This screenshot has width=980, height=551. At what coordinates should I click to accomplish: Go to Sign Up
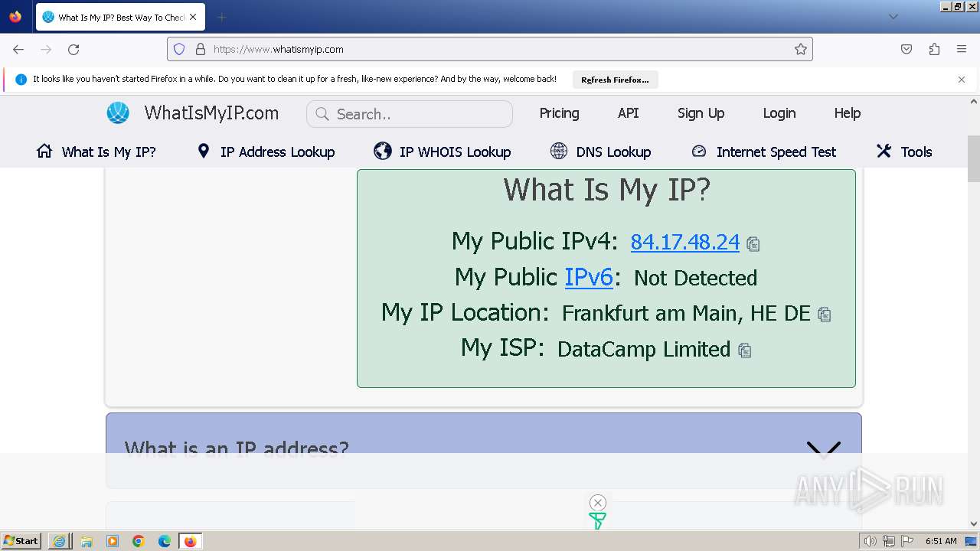point(701,113)
